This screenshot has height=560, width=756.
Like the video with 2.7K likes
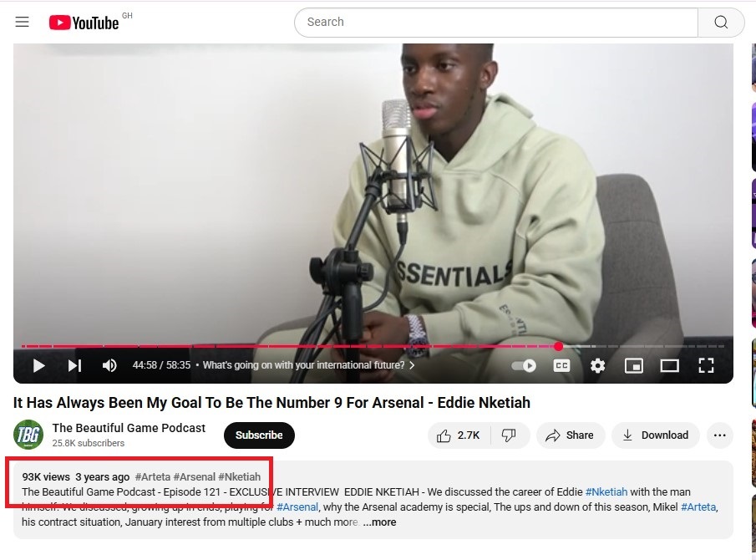click(x=458, y=435)
